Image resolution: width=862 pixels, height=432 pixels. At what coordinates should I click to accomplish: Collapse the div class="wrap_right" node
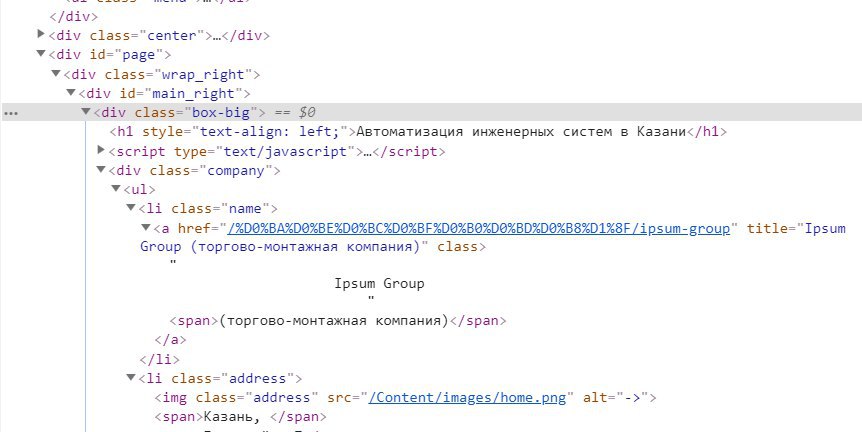pyautogui.click(x=56, y=73)
